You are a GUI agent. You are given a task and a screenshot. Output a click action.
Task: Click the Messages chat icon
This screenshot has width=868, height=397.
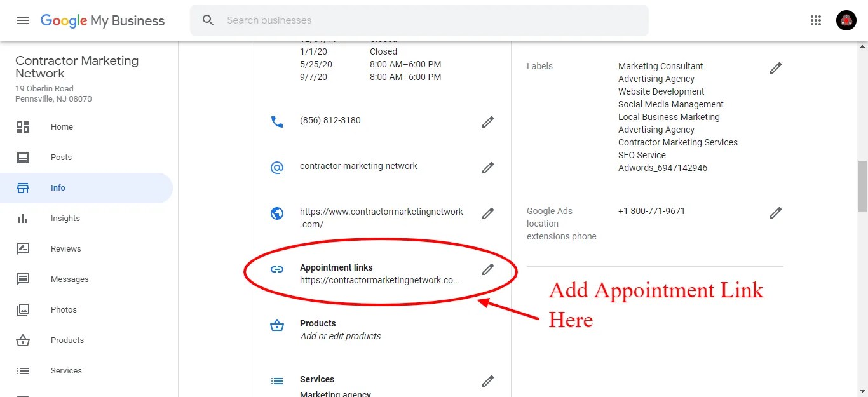tap(23, 279)
